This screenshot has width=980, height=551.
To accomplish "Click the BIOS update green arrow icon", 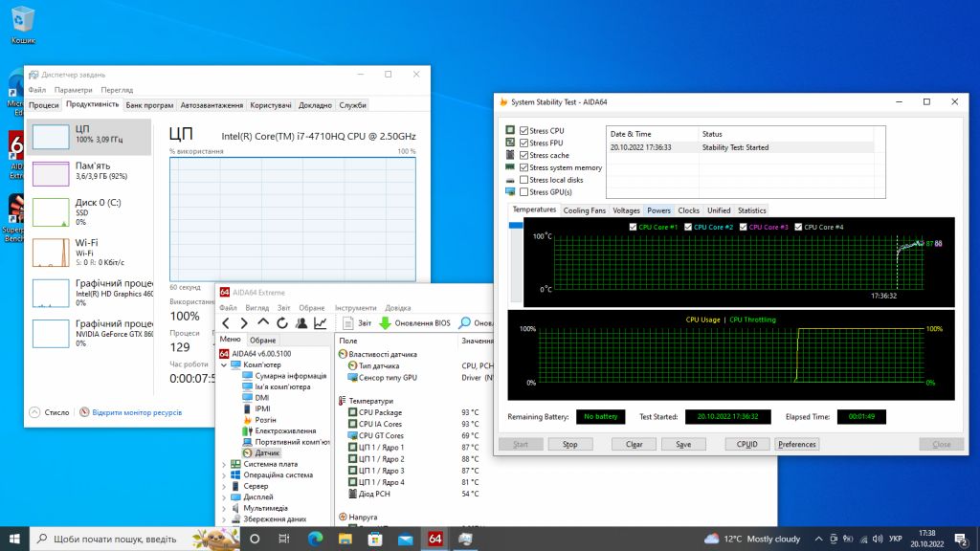I will click(x=385, y=323).
